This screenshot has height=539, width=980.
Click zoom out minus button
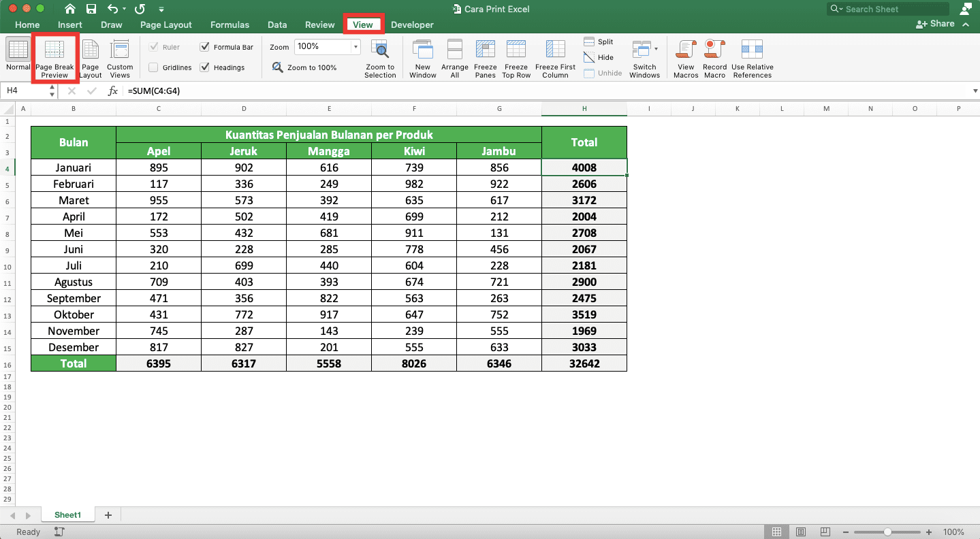[846, 532]
